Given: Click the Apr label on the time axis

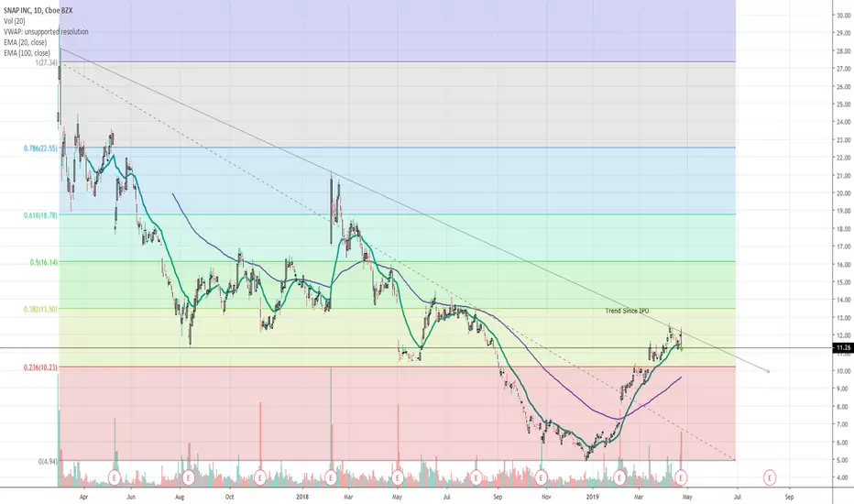Looking at the screenshot, I should pyautogui.click(x=83, y=497).
